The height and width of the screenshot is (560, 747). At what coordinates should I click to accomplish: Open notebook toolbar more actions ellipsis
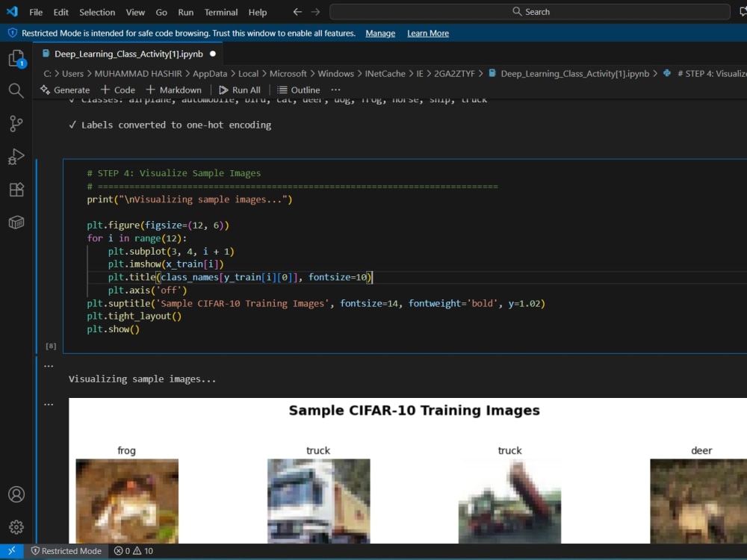335,90
